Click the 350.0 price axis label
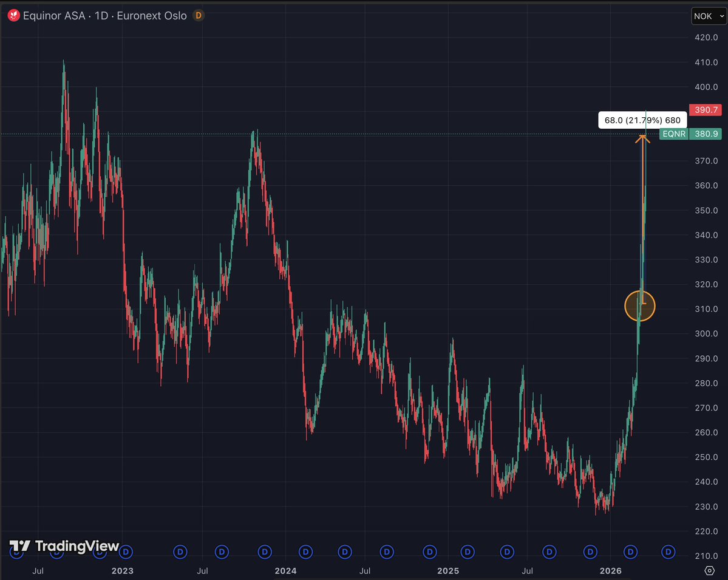 click(x=706, y=210)
